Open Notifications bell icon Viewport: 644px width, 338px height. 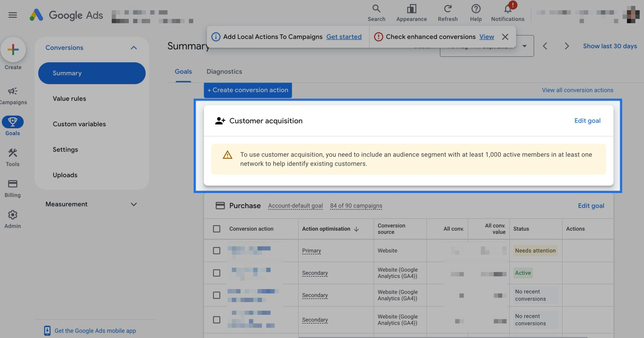pos(508,9)
